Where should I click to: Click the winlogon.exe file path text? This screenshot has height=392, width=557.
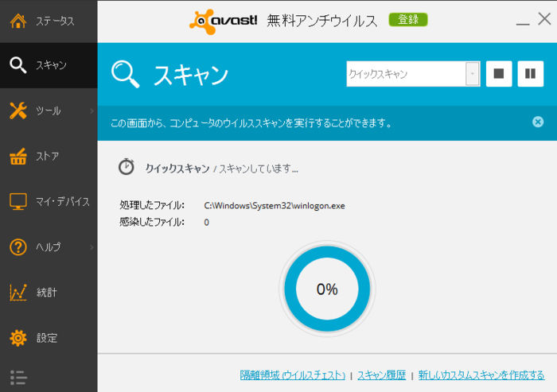point(275,206)
